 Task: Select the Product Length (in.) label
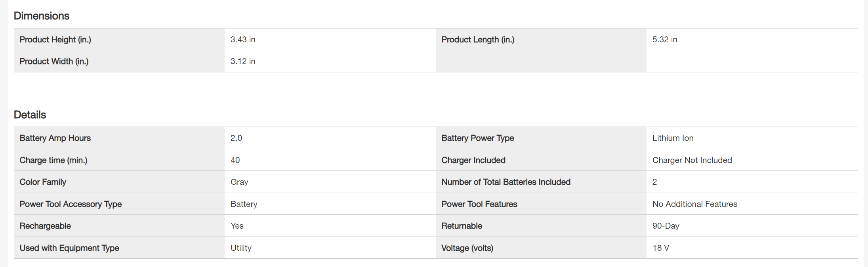tap(478, 40)
